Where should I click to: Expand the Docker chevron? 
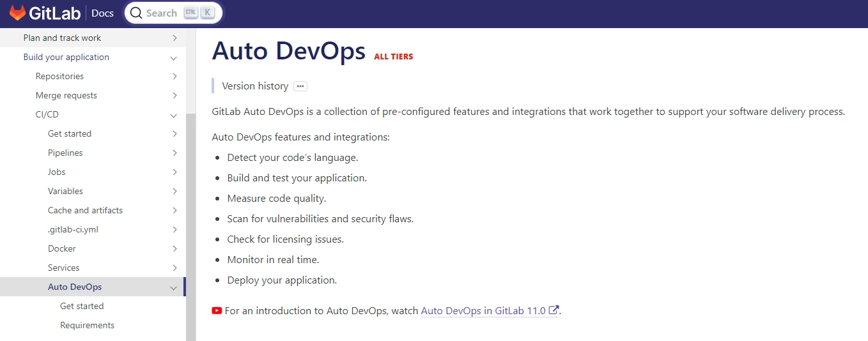click(174, 248)
